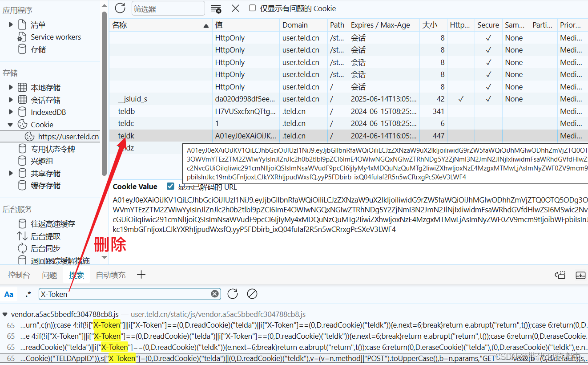
Task: Switch to the 问题 tab
Action: pyautogui.click(x=49, y=275)
